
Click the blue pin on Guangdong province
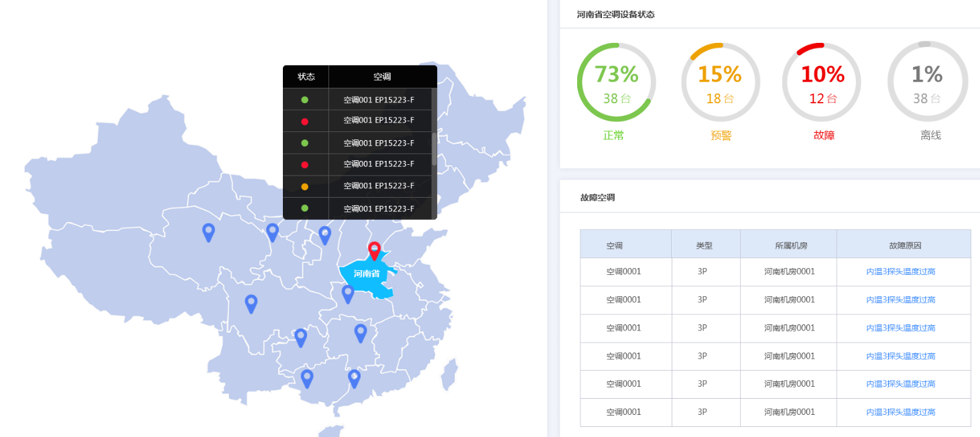[x=354, y=377]
